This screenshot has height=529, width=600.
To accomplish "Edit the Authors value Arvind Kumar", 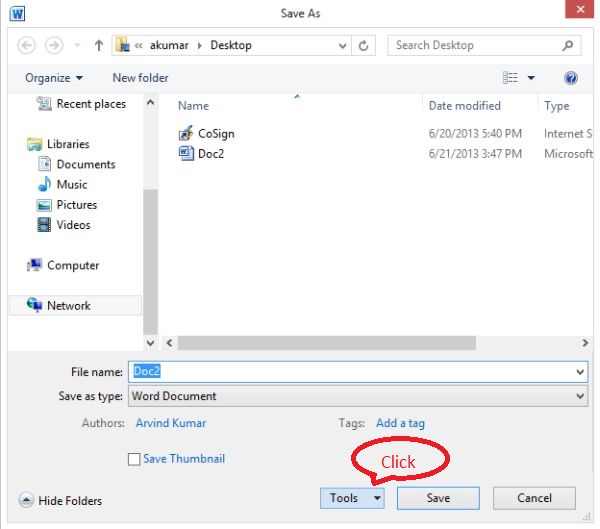I will pyautogui.click(x=171, y=423).
